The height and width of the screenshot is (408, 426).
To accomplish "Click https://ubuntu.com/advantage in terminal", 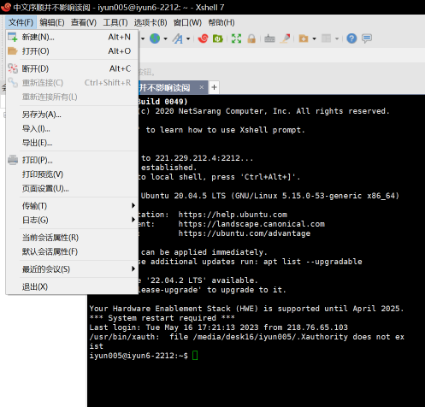I will coord(244,233).
